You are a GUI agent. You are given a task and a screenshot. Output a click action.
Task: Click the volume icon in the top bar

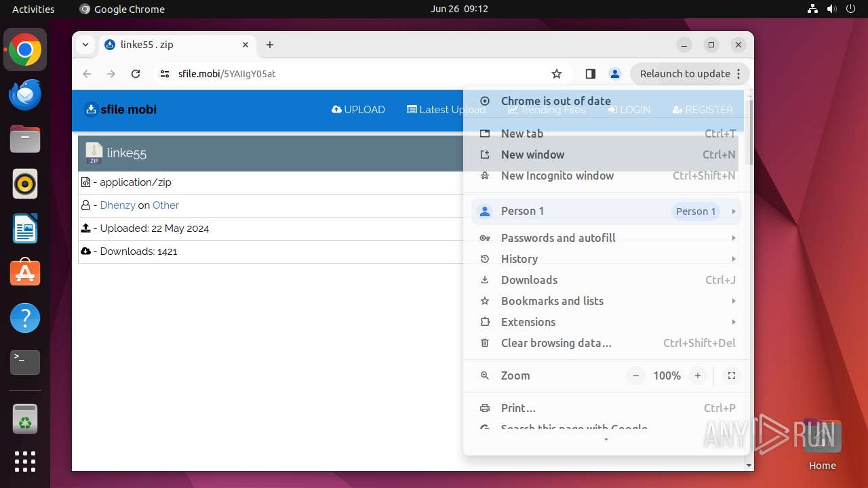pos(831,9)
